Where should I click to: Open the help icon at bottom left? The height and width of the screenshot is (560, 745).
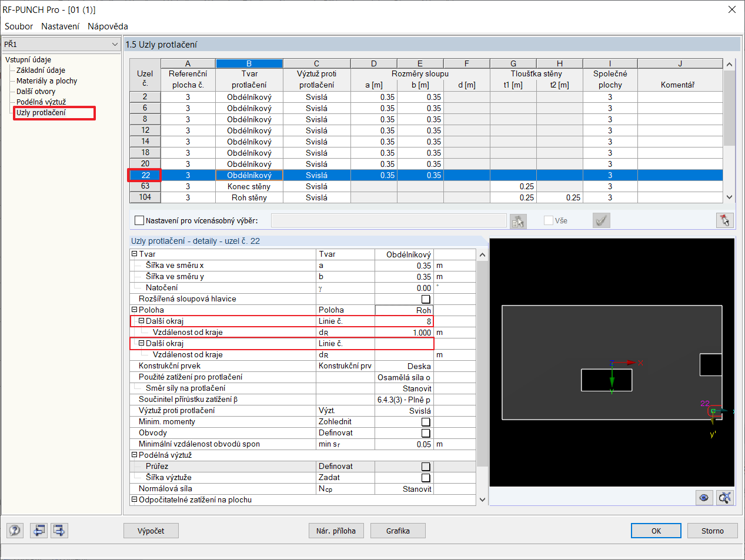[x=15, y=531]
